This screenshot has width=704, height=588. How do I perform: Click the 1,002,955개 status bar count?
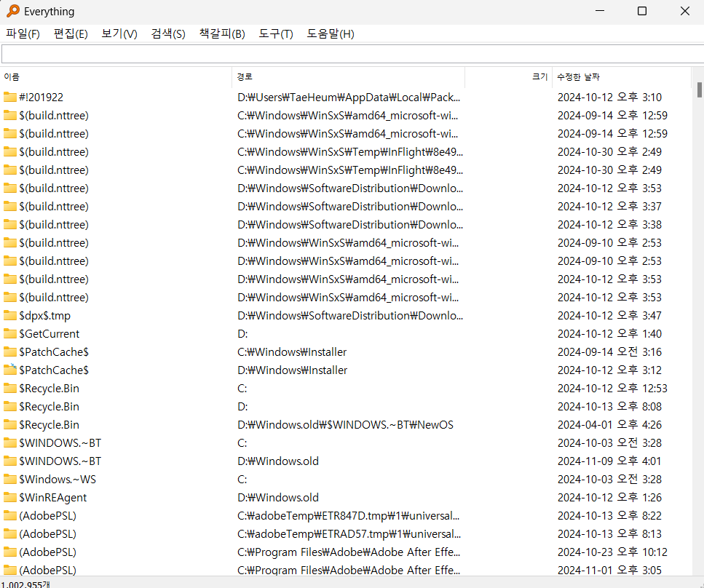(25, 584)
